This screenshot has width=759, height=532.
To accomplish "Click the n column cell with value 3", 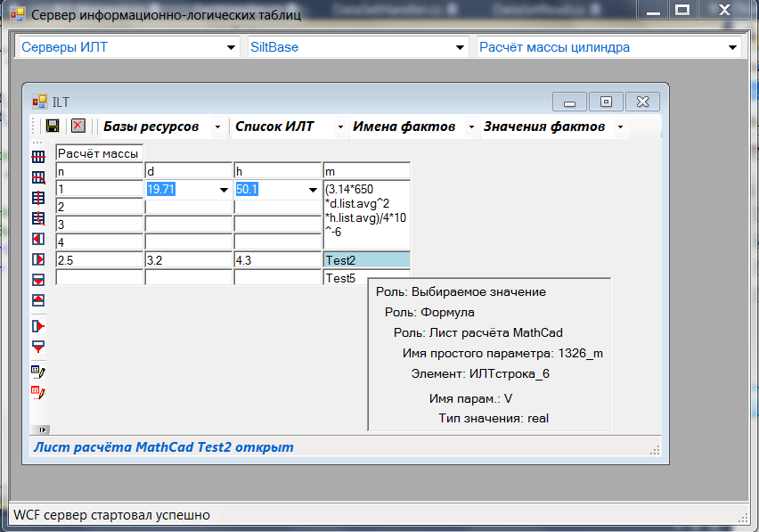I will [99, 225].
